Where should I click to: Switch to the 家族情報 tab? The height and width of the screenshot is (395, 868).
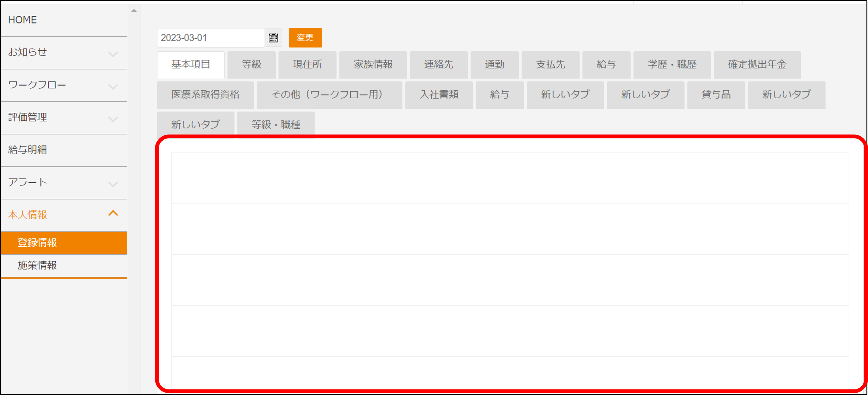(373, 64)
